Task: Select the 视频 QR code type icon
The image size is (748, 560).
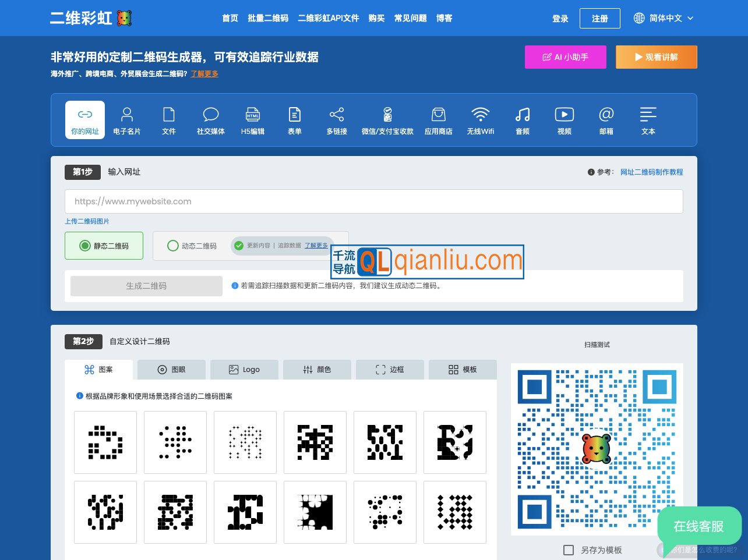Action: 564,120
